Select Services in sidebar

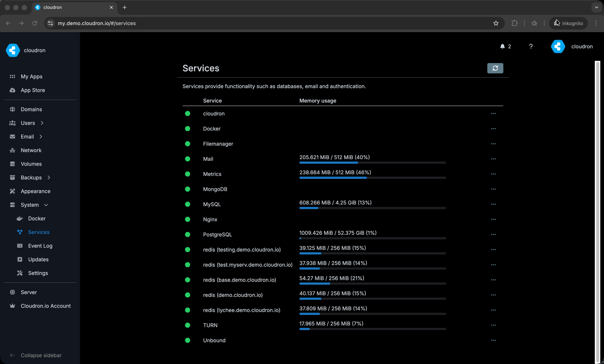(39, 232)
